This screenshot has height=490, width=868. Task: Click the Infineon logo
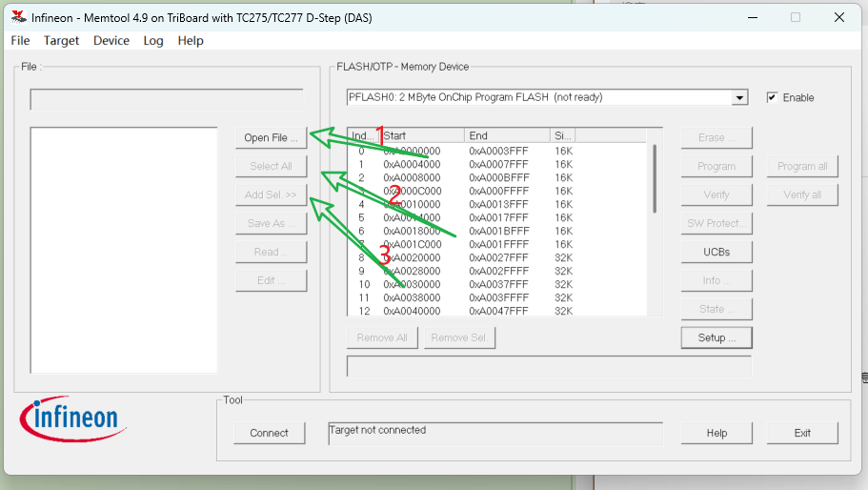click(x=73, y=418)
